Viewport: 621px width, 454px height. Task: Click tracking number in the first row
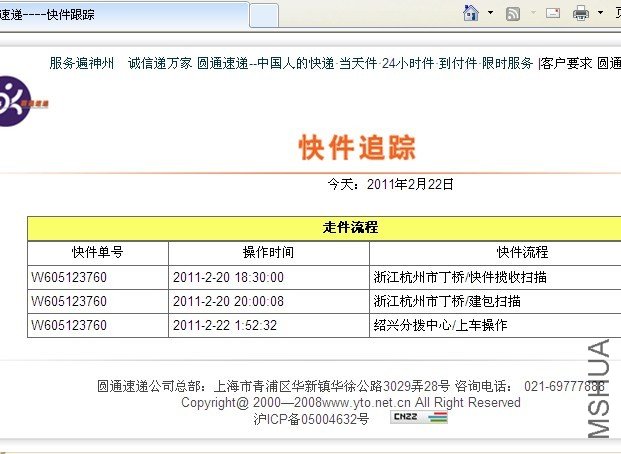(x=69, y=277)
